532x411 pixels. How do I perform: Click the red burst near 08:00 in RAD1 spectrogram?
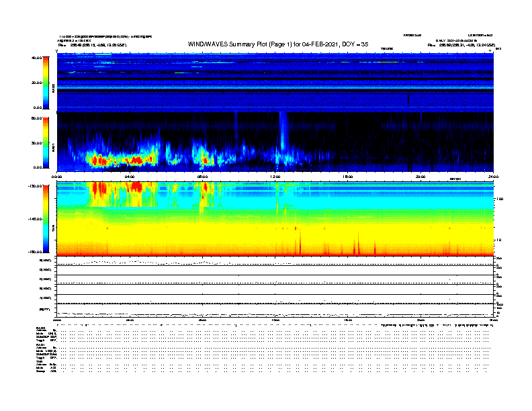205,160
